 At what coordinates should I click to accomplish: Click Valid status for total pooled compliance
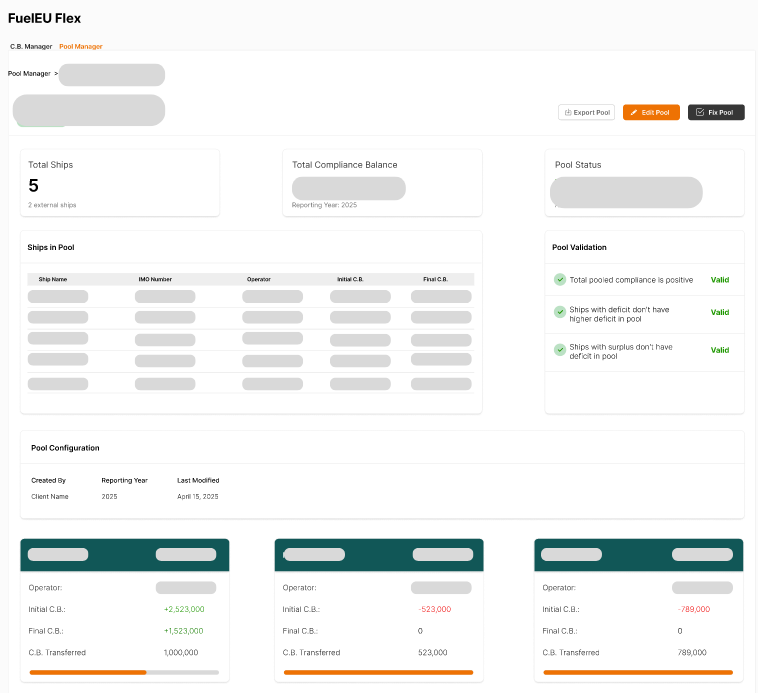[720, 280]
